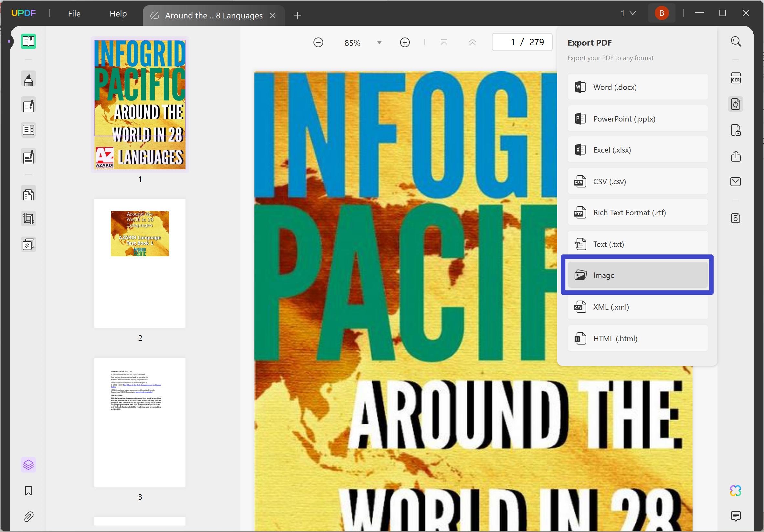Click the Export PDF convert icon
The image size is (764, 532).
[x=736, y=104]
